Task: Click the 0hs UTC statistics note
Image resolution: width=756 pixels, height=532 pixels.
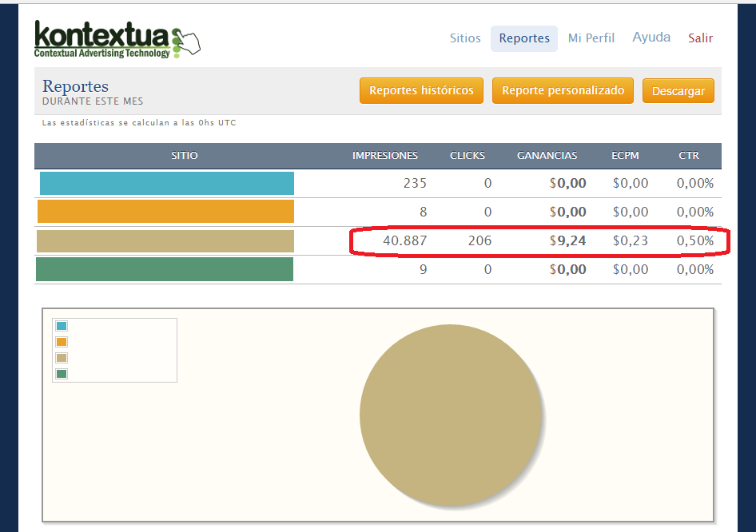Action: pyautogui.click(x=139, y=123)
